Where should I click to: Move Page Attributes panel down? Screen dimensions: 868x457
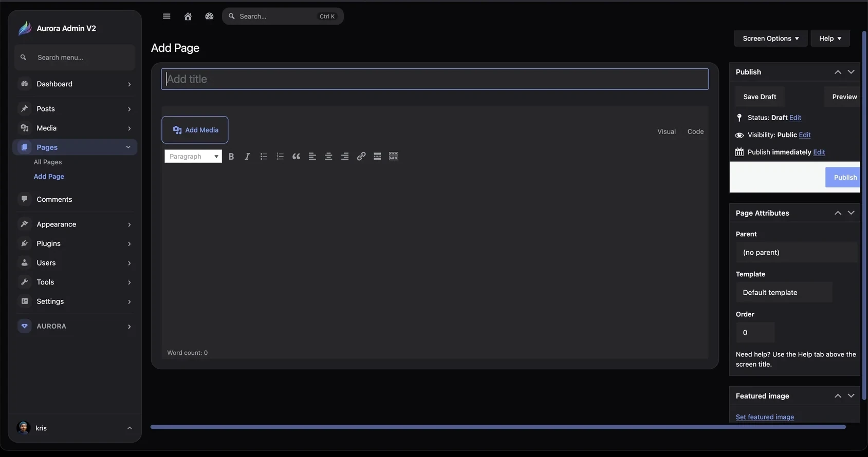pyautogui.click(x=851, y=213)
